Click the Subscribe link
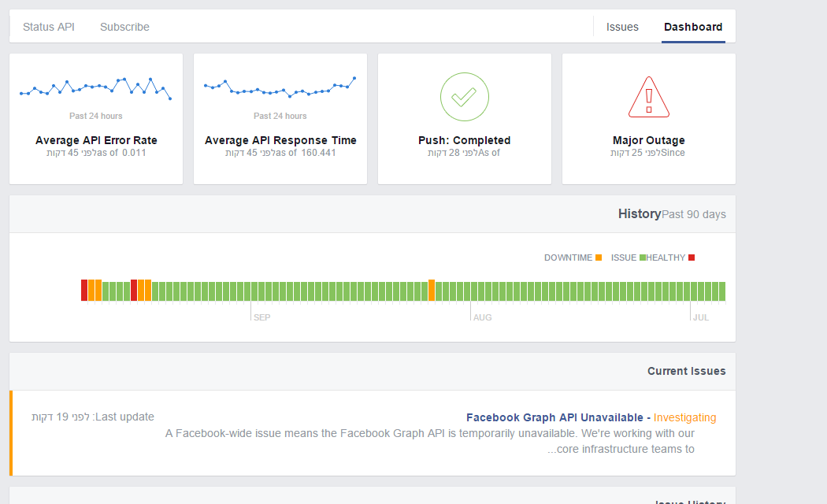Viewport: 827px width, 504px height. click(x=124, y=27)
